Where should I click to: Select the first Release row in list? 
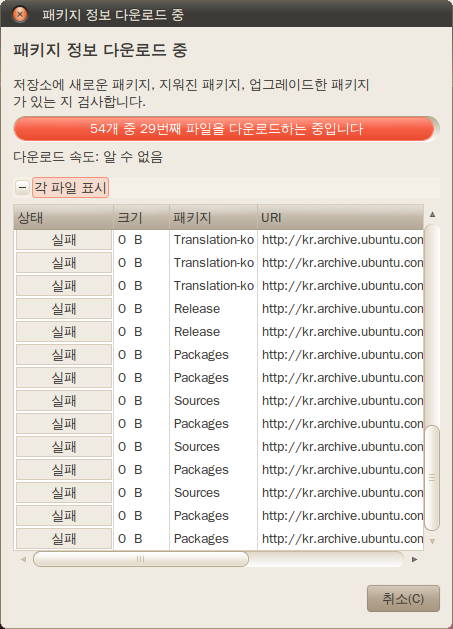pos(219,309)
